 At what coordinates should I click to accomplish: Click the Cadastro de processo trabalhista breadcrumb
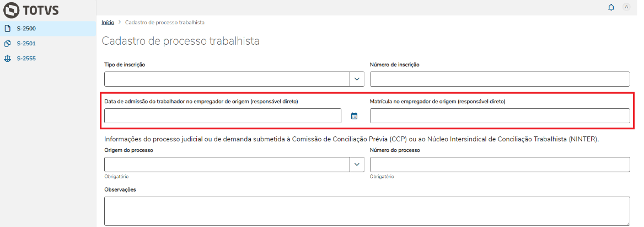165,23
